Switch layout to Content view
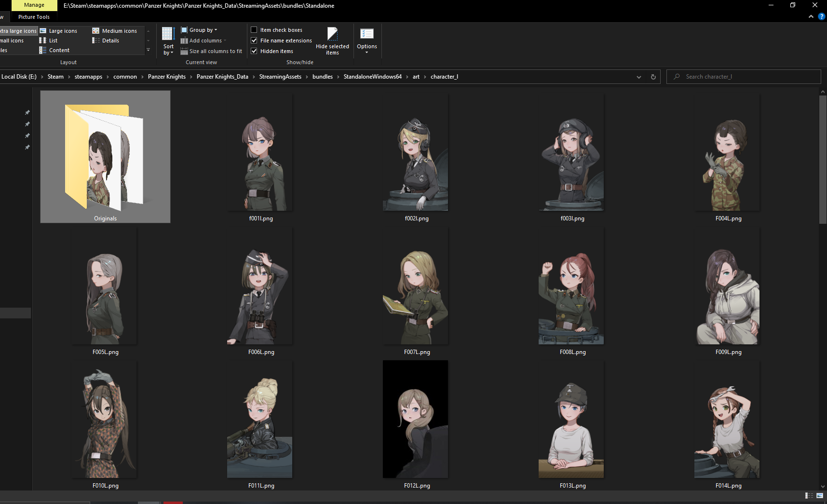This screenshot has height=504, width=827. tap(54, 50)
